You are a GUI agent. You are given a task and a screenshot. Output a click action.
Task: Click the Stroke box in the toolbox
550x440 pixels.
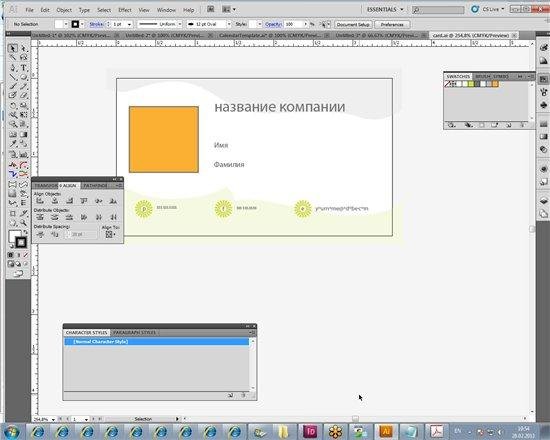21,242
